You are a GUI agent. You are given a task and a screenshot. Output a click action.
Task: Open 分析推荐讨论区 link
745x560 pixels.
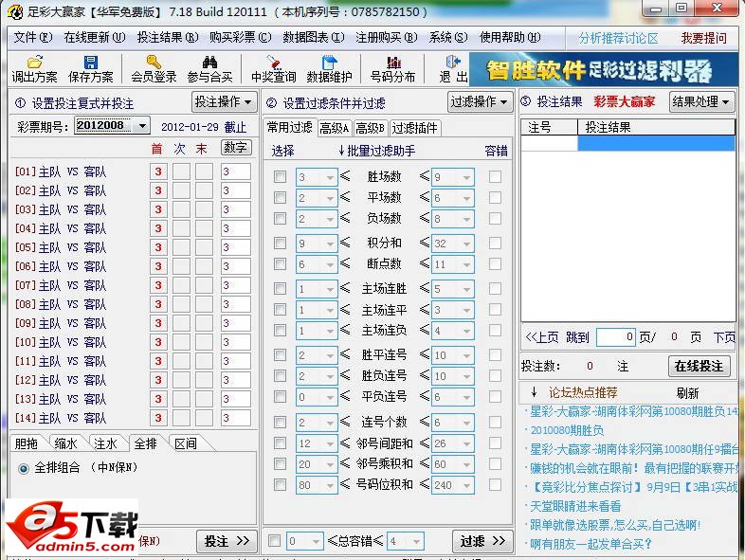coord(618,39)
